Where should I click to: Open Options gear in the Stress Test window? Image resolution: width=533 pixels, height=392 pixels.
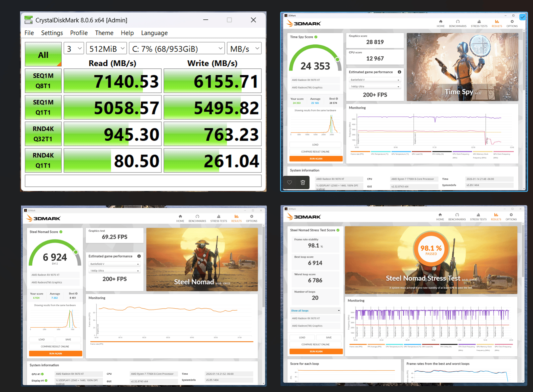(511, 215)
